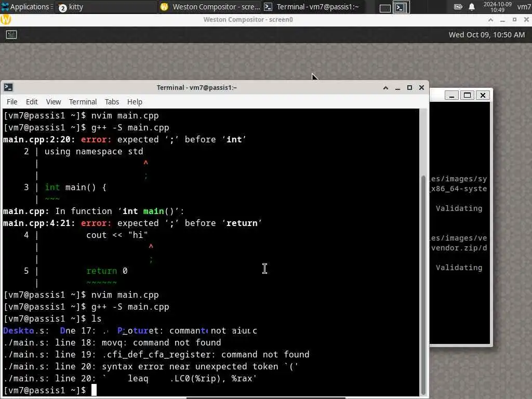The image size is (532, 399).
Task: Minimize the background window behind the terminal
Action: (x=451, y=96)
